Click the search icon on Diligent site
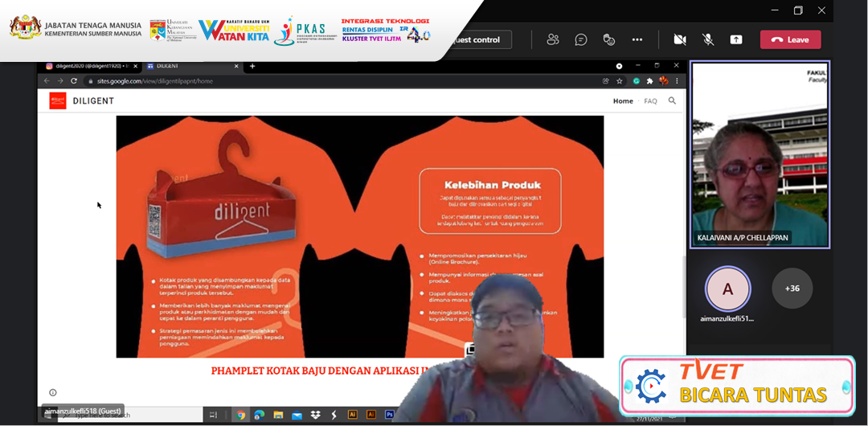 click(x=672, y=101)
